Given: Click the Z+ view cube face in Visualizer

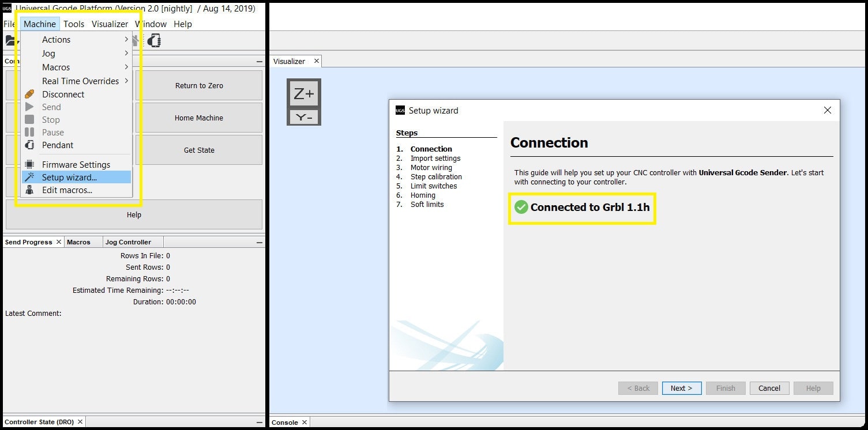Looking at the screenshot, I should coord(304,93).
